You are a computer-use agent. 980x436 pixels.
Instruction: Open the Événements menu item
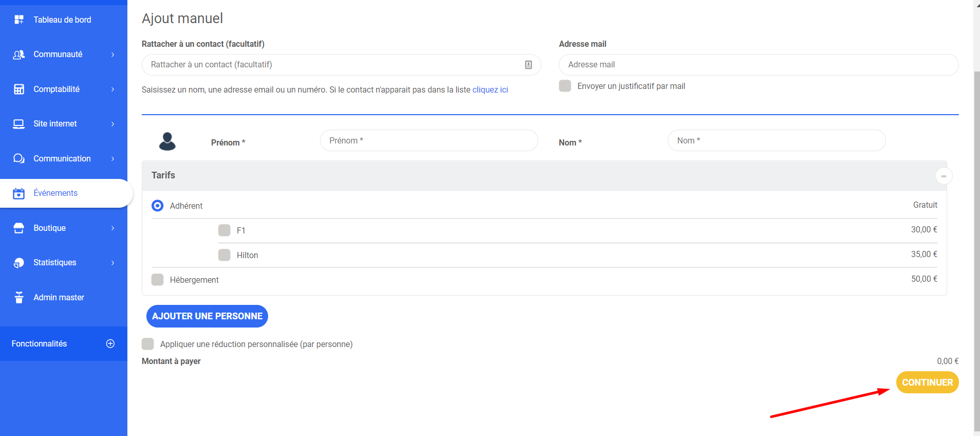(66, 193)
